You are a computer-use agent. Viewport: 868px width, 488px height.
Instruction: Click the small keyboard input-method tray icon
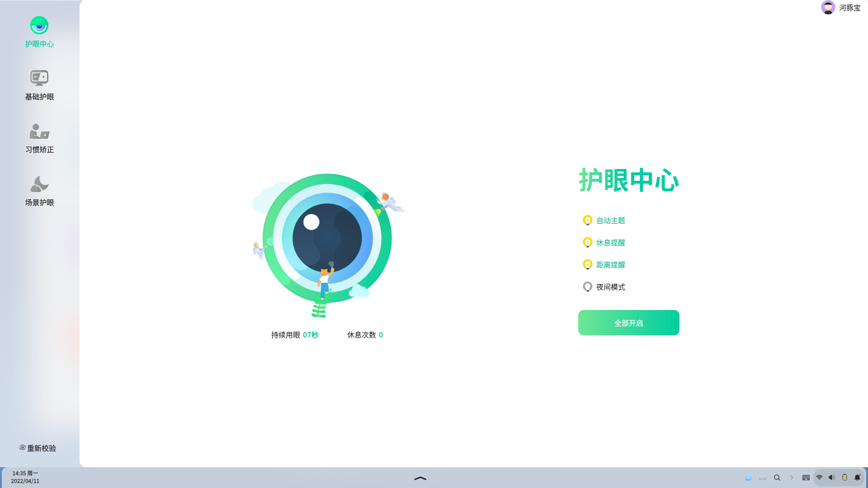763,478
